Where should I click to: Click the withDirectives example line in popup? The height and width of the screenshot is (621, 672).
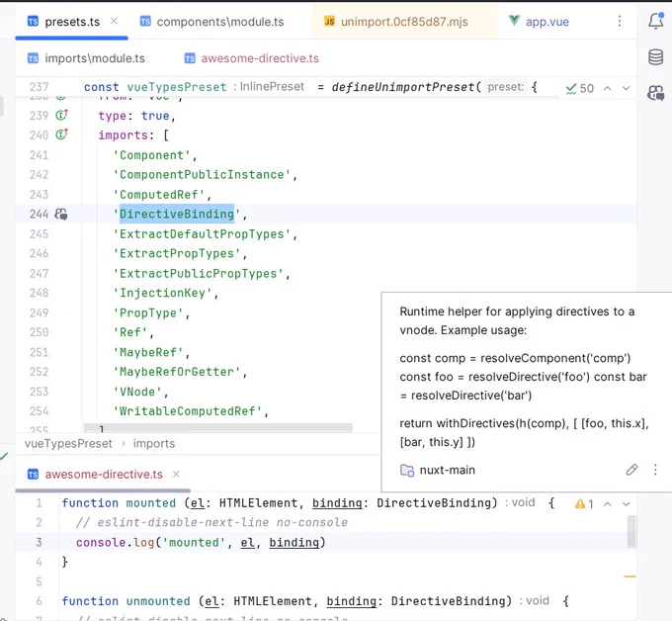coord(524,433)
